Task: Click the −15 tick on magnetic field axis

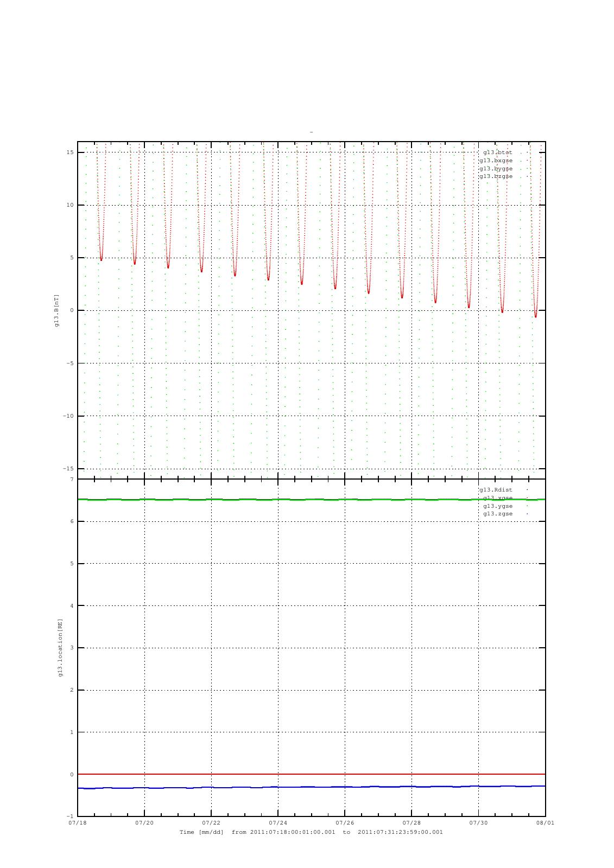Action: coord(68,469)
